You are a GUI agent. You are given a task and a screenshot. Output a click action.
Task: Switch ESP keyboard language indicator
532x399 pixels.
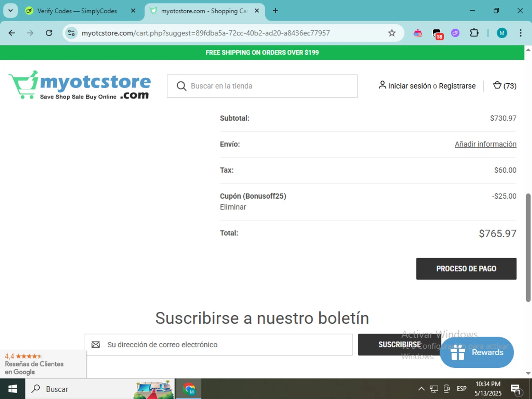click(x=461, y=389)
